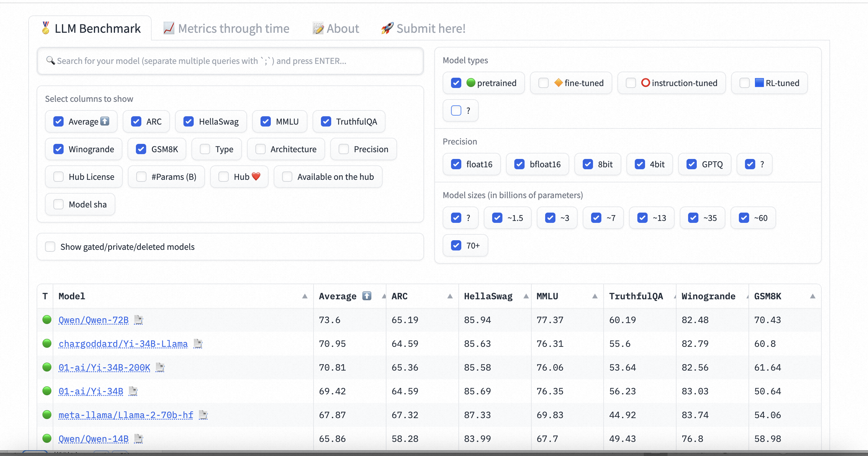Open details document icon for Qwen-14B

click(x=138, y=439)
